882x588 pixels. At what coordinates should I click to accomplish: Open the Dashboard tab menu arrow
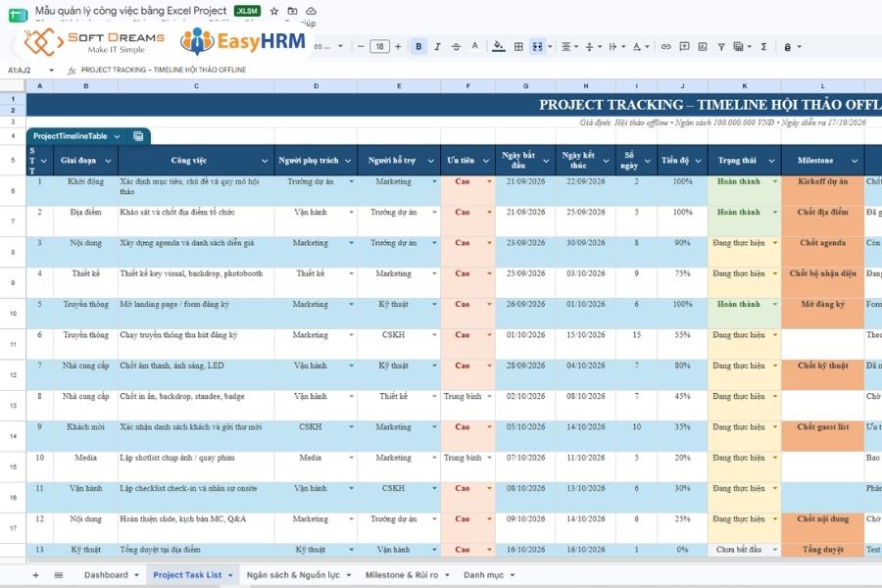pos(136,575)
